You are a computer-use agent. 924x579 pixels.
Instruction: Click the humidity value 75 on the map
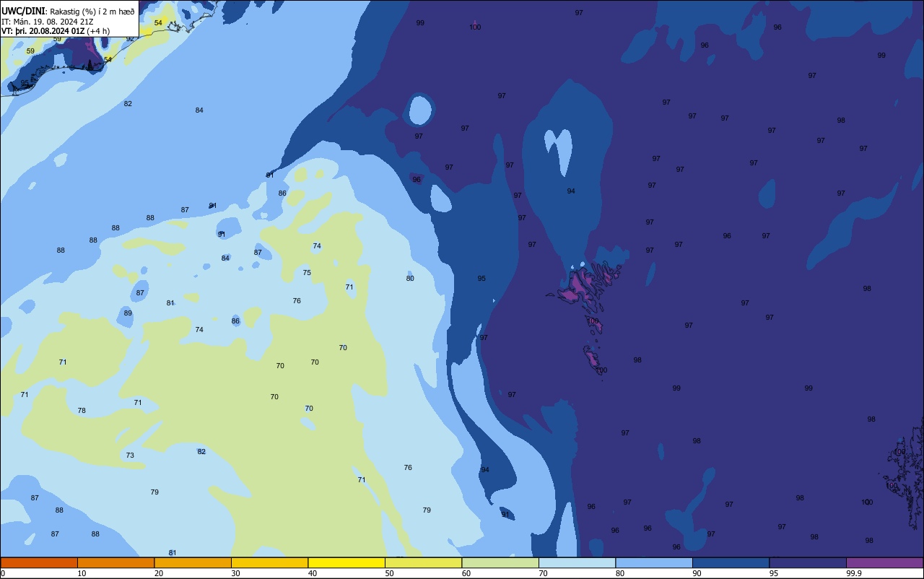(x=307, y=273)
